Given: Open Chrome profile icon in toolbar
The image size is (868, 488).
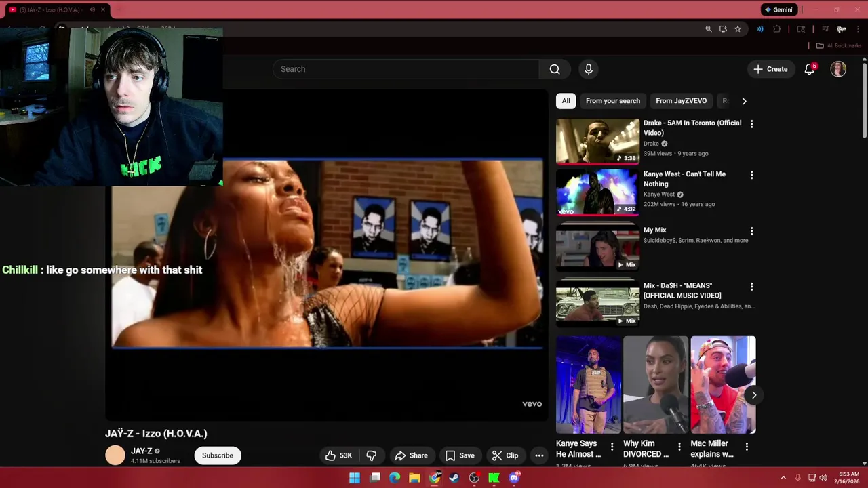Looking at the screenshot, I should click(x=841, y=29).
